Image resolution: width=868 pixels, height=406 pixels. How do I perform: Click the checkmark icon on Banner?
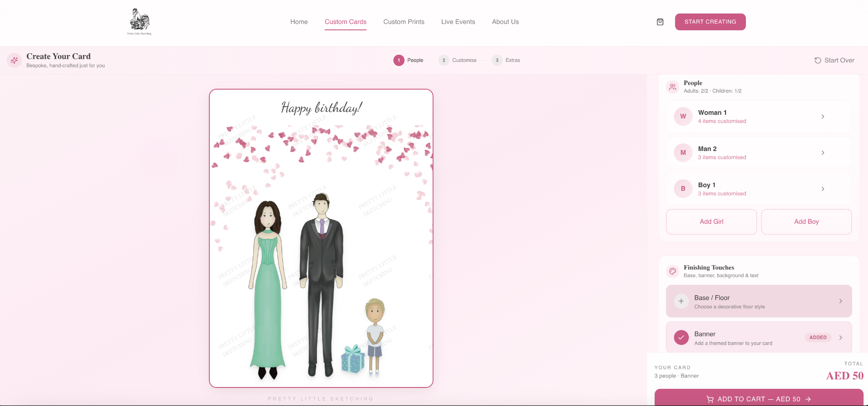(681, 337)
